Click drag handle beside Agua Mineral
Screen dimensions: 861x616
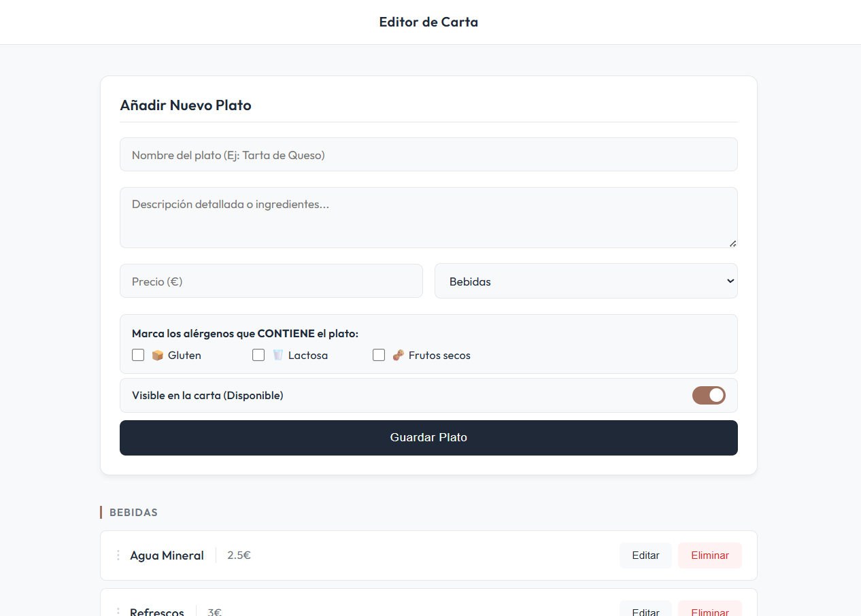tap(118, 555)
